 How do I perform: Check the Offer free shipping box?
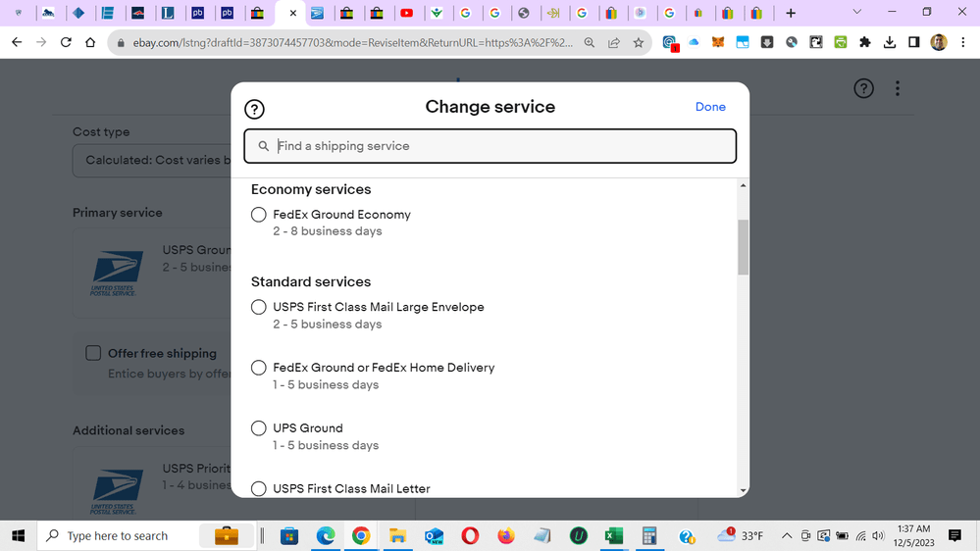(x=93, y=353)
